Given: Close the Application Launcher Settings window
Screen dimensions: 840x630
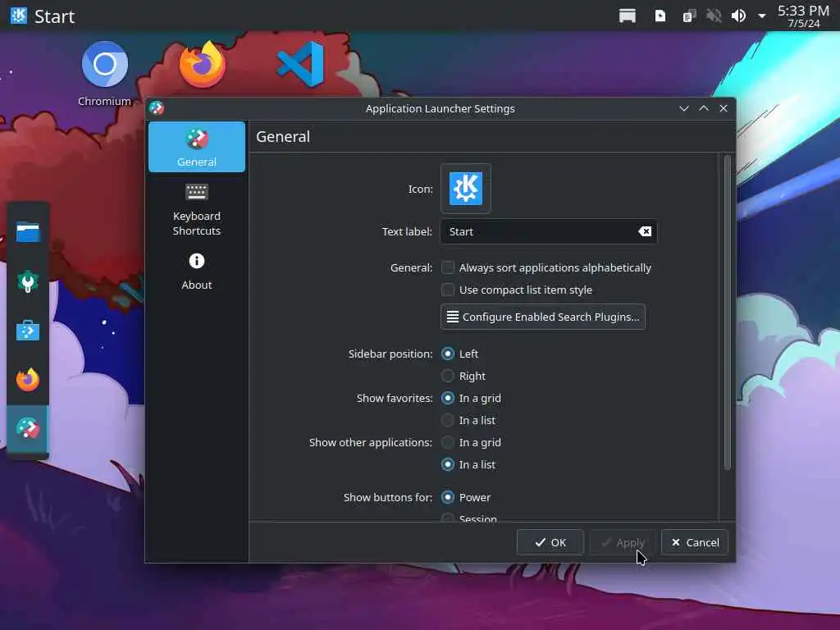Looking at the screenshot, I should [x=724, y=108].
